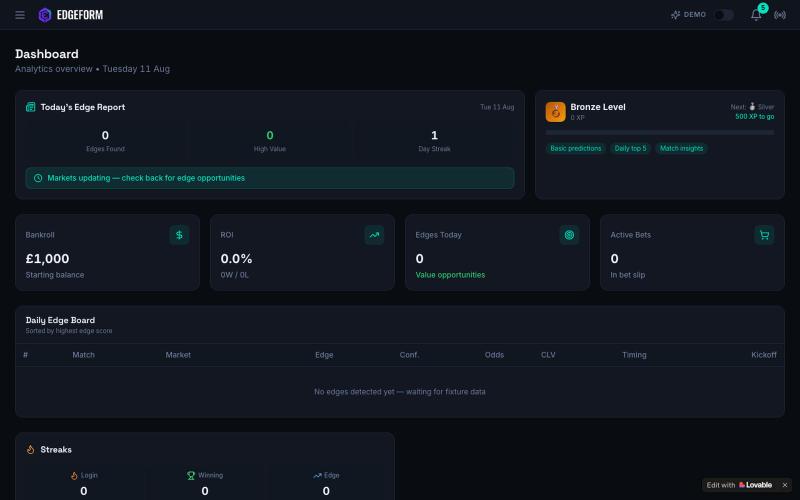Sort by the Edge column header
Viewport: 800px width, 500px height.
tap(324, 355)
